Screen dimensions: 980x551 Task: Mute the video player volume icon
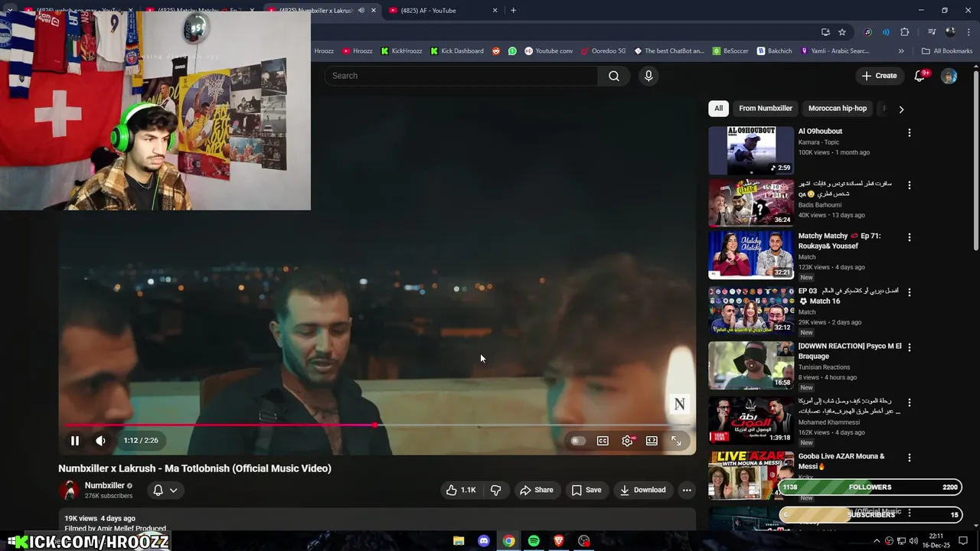click(x=100, y=441)
